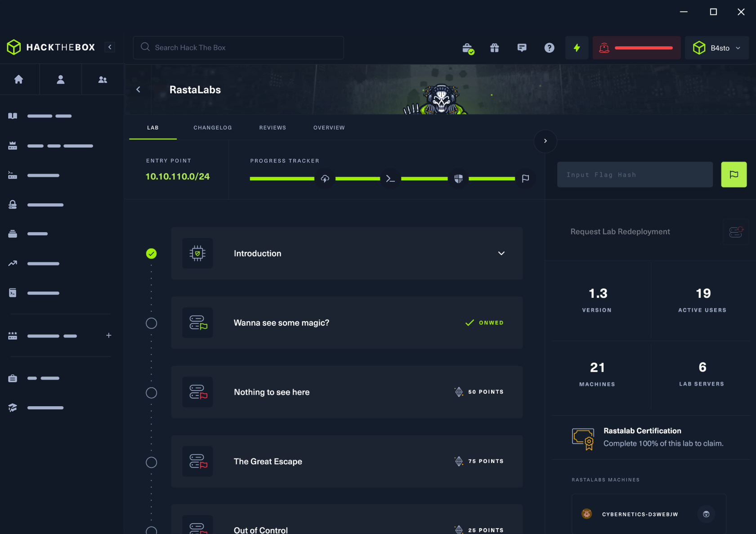The height and width of the screenshot is (534, 756).
Task: Switch to the REVIEWS tab
Action: [x=273, y=128]
